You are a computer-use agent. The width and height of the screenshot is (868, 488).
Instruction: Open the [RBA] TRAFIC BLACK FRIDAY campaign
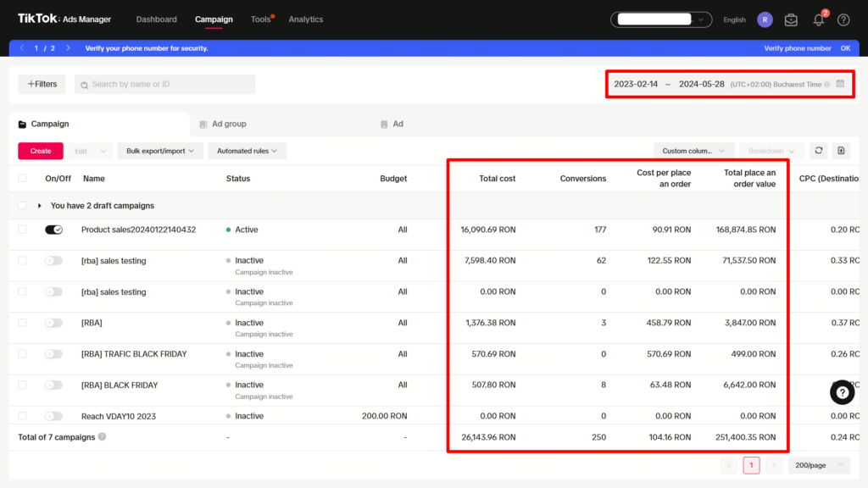click(134, 354)
